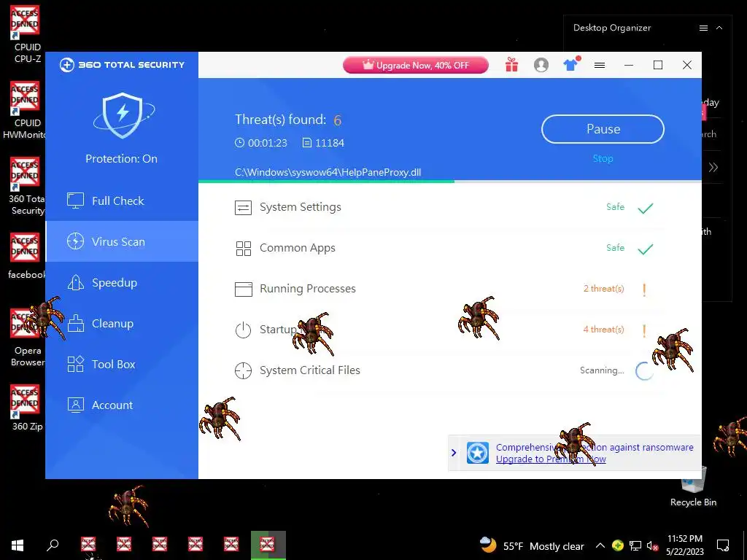The height and width of the screenshot is (560, 747).
Task: Click the Upgrade to Premium Now link
Action: click(x=551, y=459)
